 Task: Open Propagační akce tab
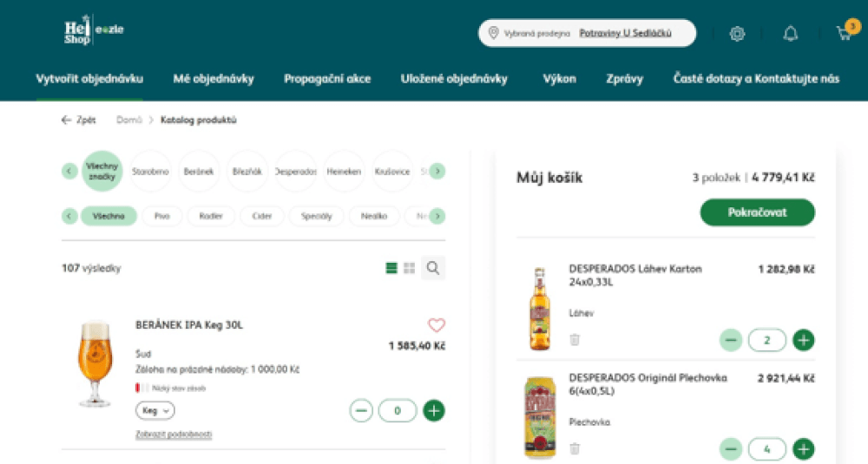(327, 79)
